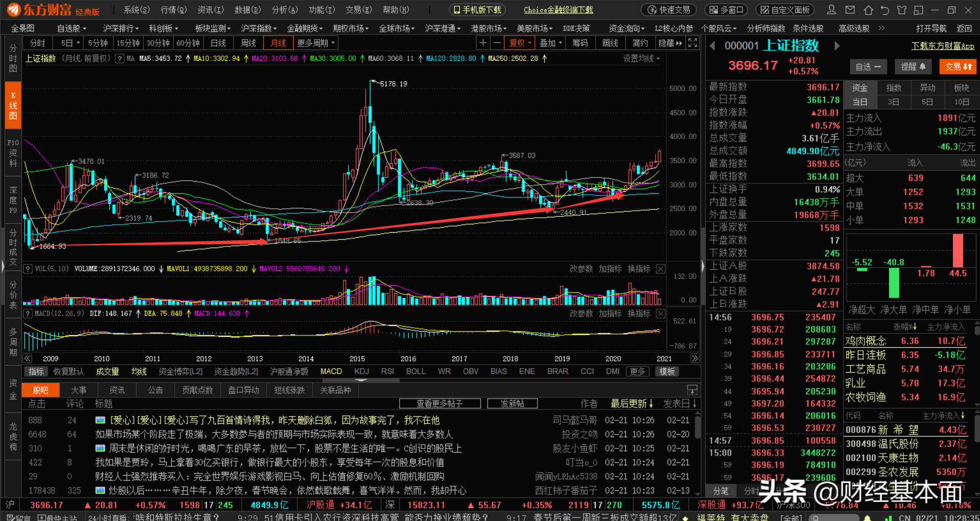
Task: Click 手机版下载 button
Action: 477,10
